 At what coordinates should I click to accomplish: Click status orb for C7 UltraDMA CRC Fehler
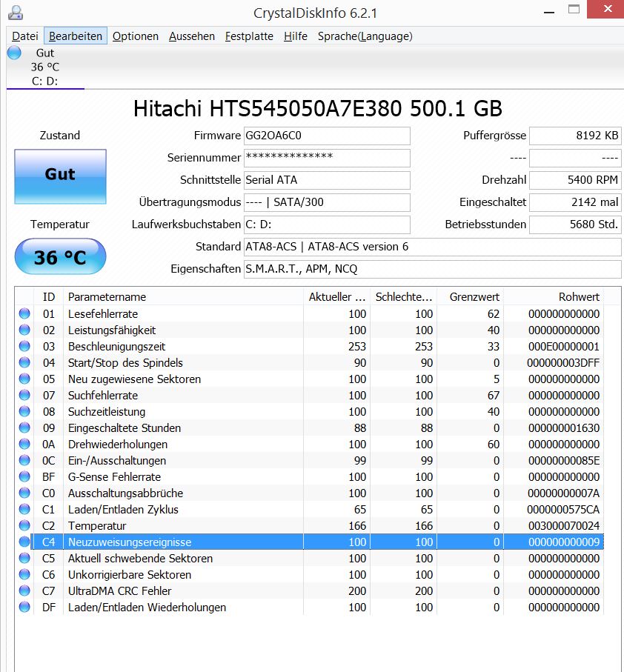[24, 591]
